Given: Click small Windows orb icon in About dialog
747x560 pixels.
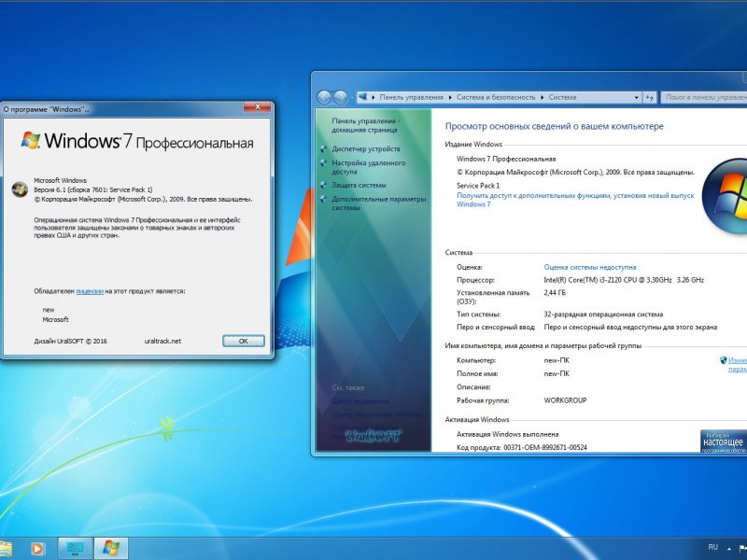Looking at the screenshot, I should click(x=20, y=189).
